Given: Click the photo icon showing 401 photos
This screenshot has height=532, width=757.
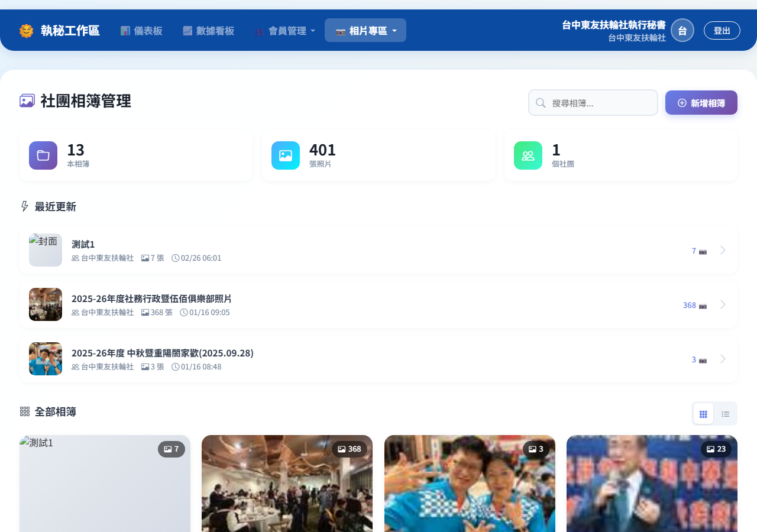Looking at the screenshot, I should tap(285, 155).
